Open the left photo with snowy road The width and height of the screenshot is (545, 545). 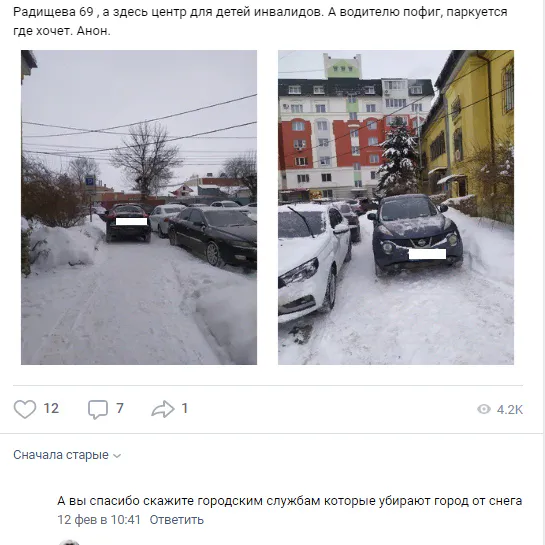(139, 208)
